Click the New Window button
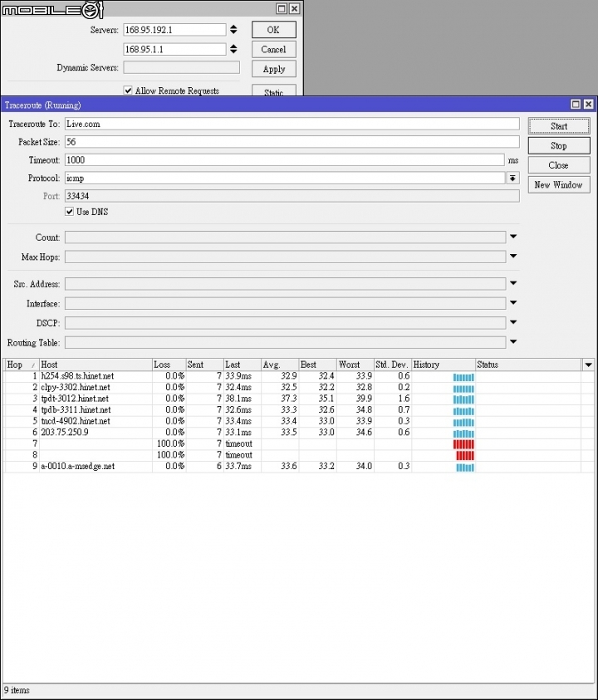 (x=559, y=185)
